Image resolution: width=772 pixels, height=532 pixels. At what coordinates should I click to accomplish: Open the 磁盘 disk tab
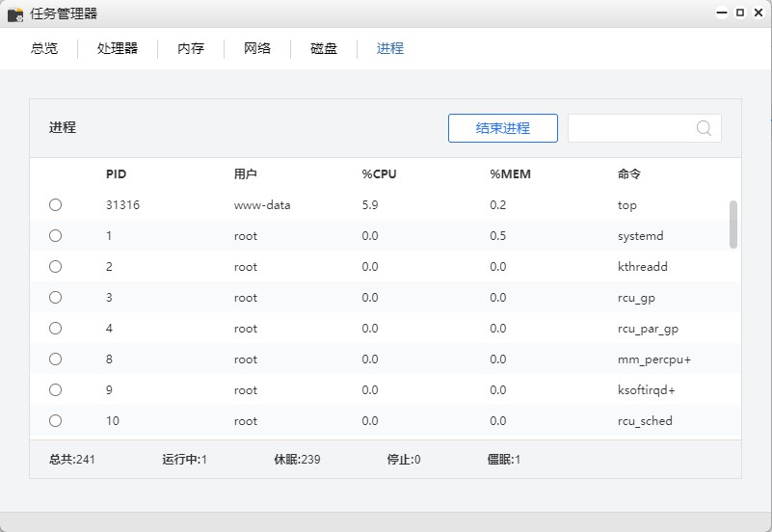coord(324,48)
